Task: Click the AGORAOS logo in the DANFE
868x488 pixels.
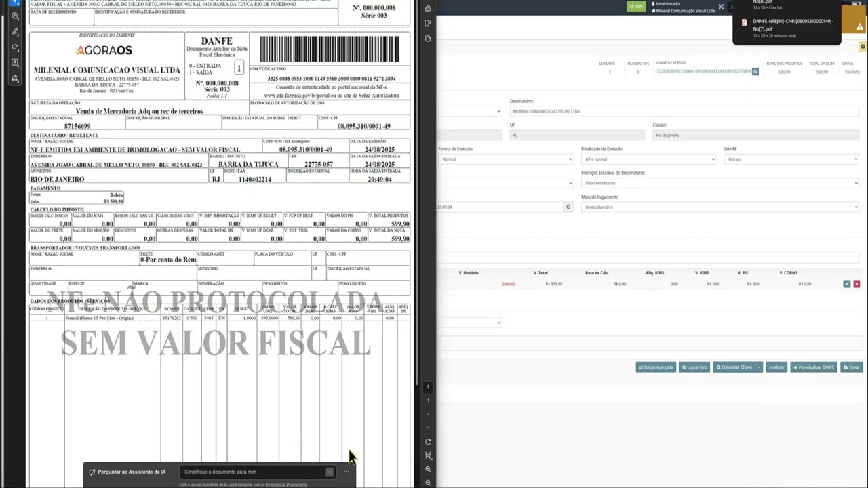Action: (104, 50)
